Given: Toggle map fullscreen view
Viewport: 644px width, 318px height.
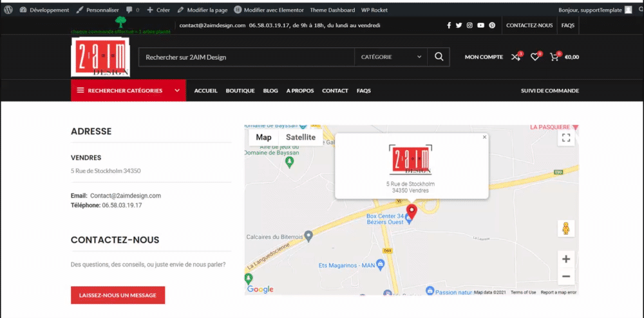Looking at the screenshot, I should point(566,138).
